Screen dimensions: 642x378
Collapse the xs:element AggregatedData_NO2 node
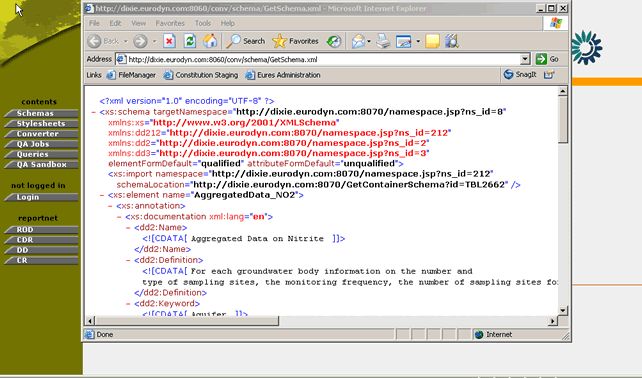(102, 195)
